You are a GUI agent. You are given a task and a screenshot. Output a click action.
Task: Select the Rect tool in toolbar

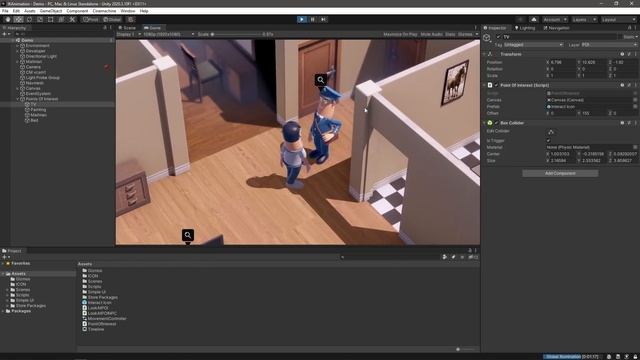(51, 19)
